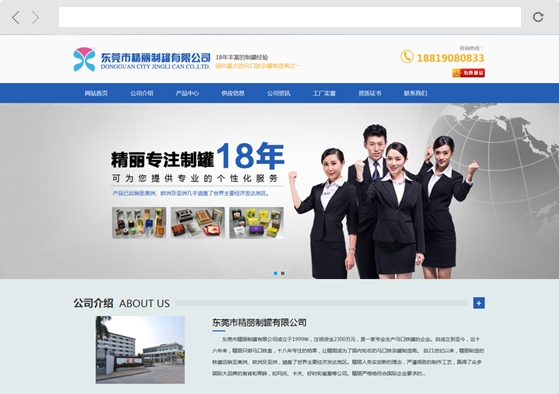Open the 公司资讯 nav item
This screenshot has width=559, height=394.
click(278, 93)
